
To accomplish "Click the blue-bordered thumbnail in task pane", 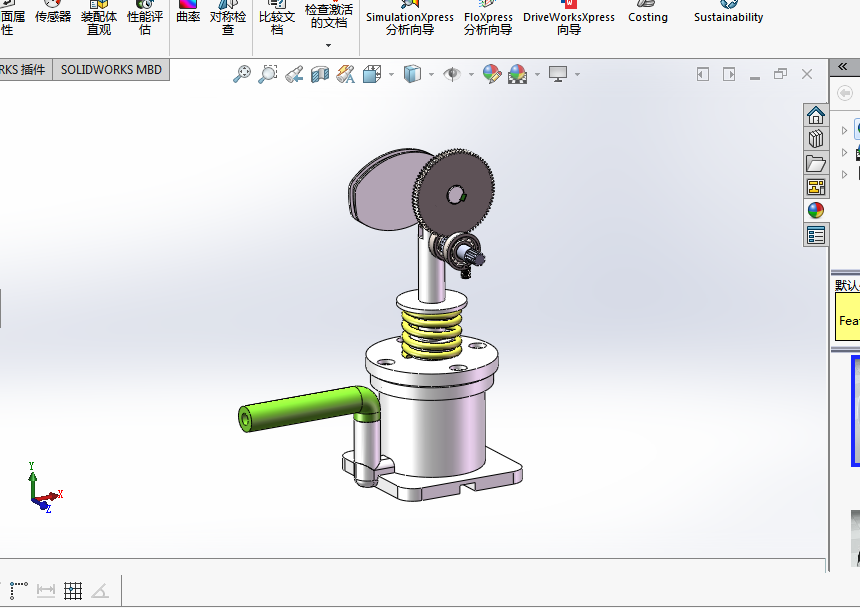I will [856, 411].
